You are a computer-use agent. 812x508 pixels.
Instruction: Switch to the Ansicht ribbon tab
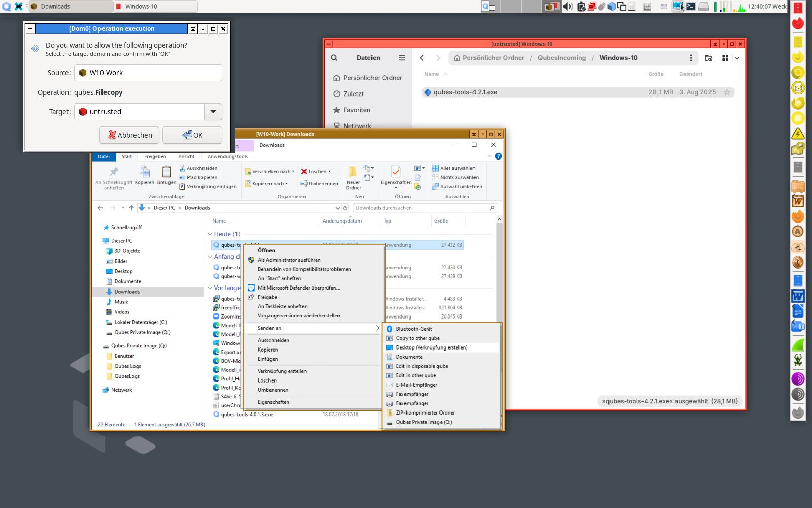point(187,157)
